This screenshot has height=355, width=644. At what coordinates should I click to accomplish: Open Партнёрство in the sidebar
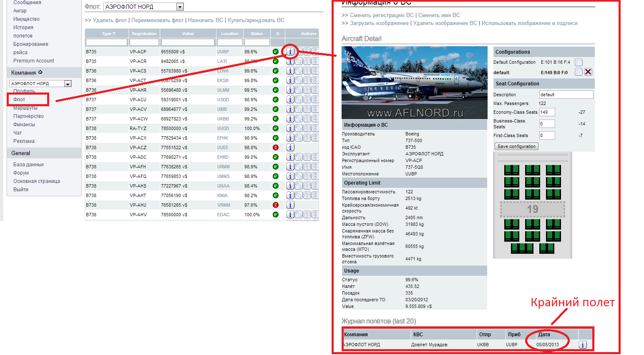[x=28, y=116]
